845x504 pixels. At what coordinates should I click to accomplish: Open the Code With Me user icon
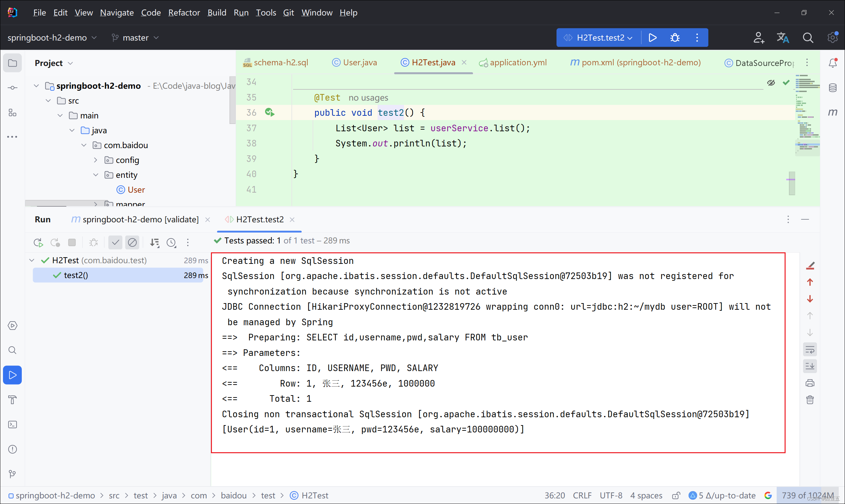[x=759, y=38]
